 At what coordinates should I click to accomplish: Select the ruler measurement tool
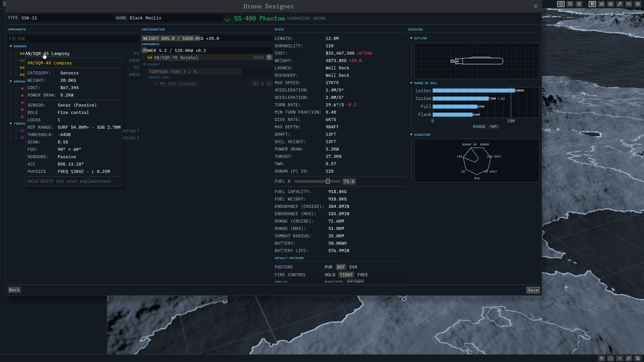click(629, 358)
